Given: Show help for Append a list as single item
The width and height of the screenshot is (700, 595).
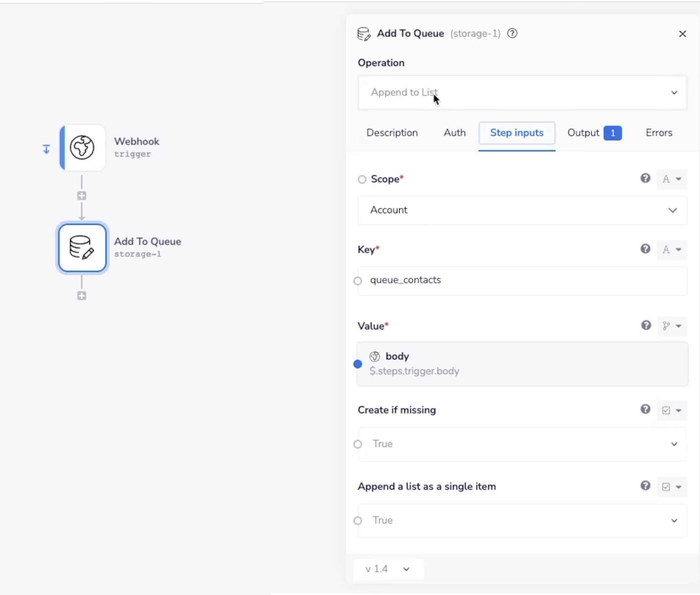Looking at the screenshot, I should pos(645,486).
